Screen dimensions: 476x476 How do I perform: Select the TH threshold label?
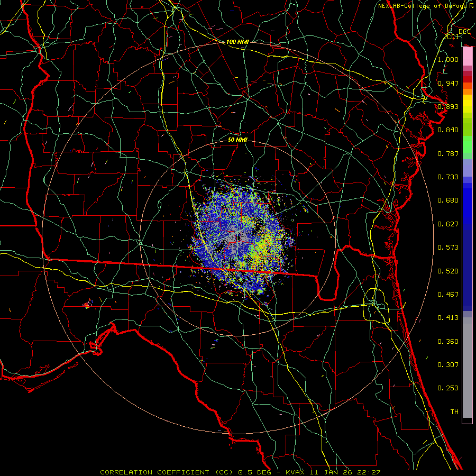tap(454, 412)
